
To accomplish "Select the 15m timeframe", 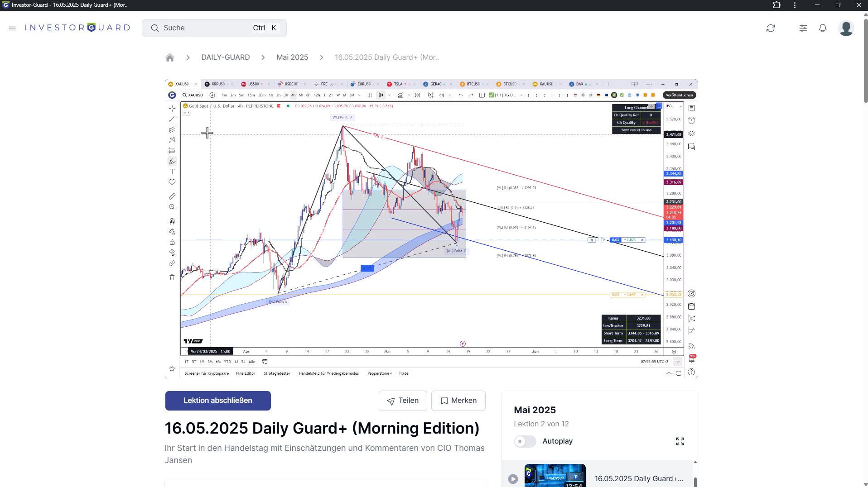I will [x=251, y=95].
